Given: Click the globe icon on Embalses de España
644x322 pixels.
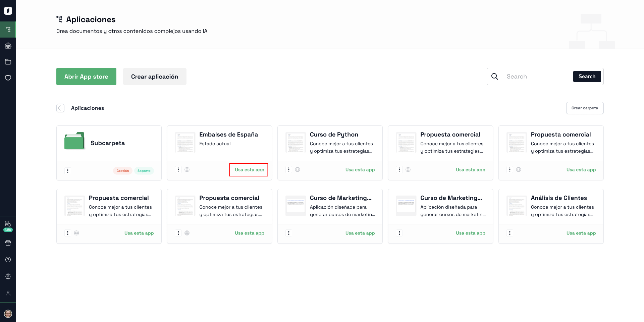Looking at the screenshot, I should point(187,170).
